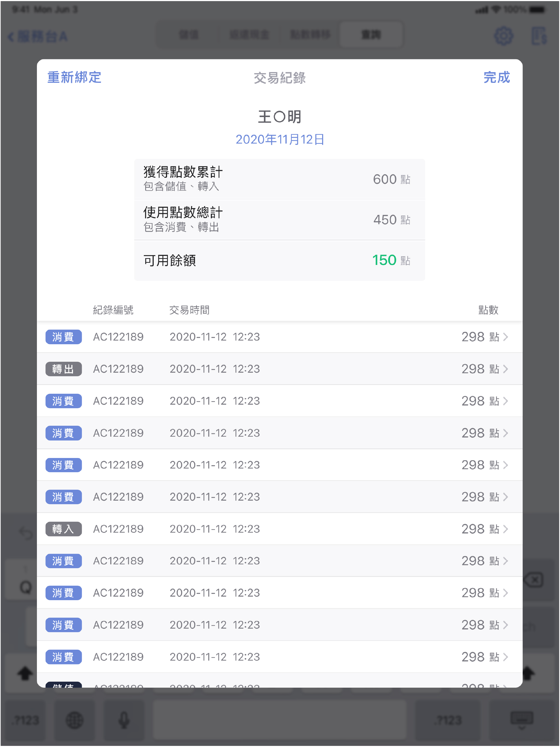This screenshot has height=747, width=560.
Task: Select the 點數 column header
Action: (488, 310)
